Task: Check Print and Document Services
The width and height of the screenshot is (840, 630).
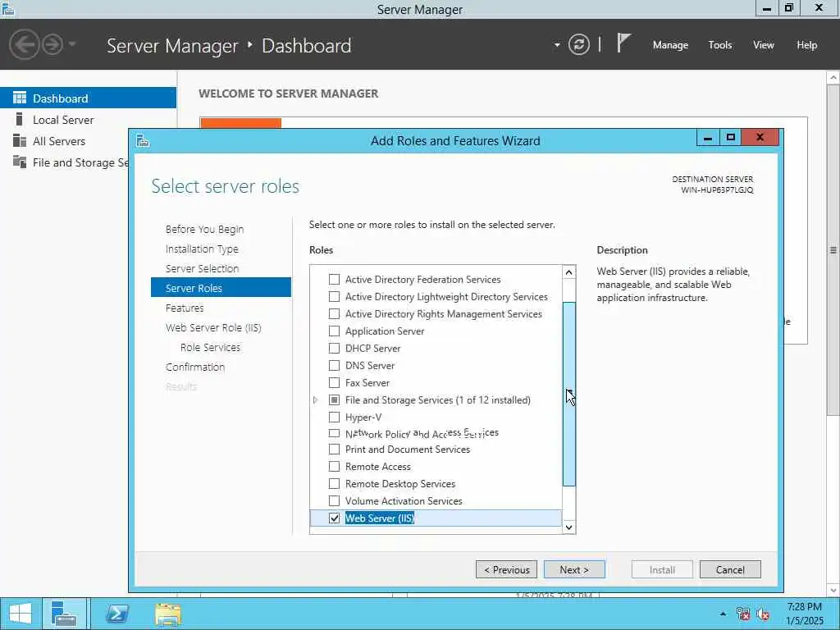Action: pos(335,449)
